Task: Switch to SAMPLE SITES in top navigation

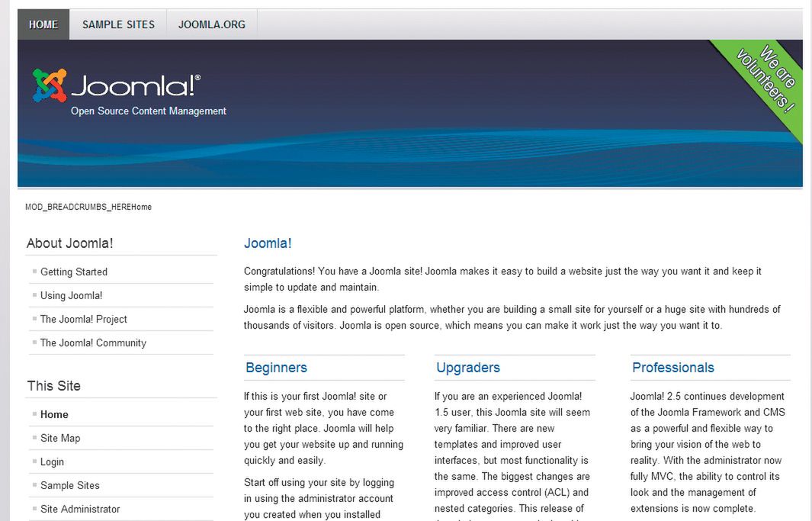Action: [118, 24]
